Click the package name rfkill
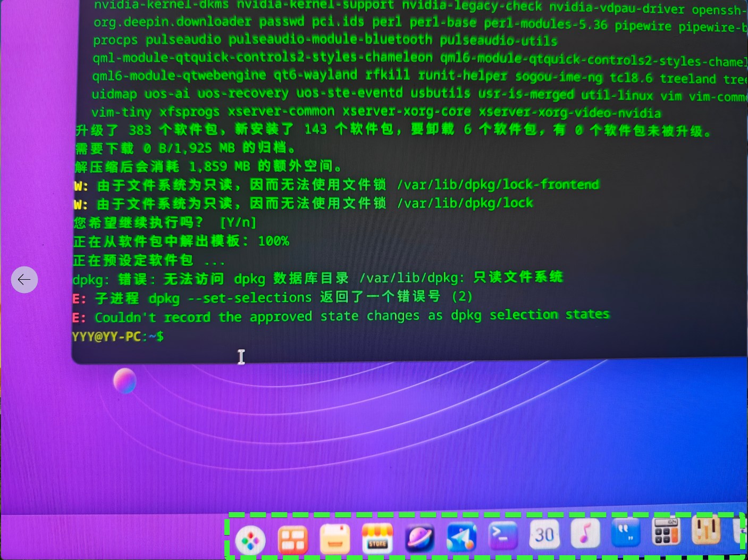Viewport: 748px width, 560px height. (388, 75)
